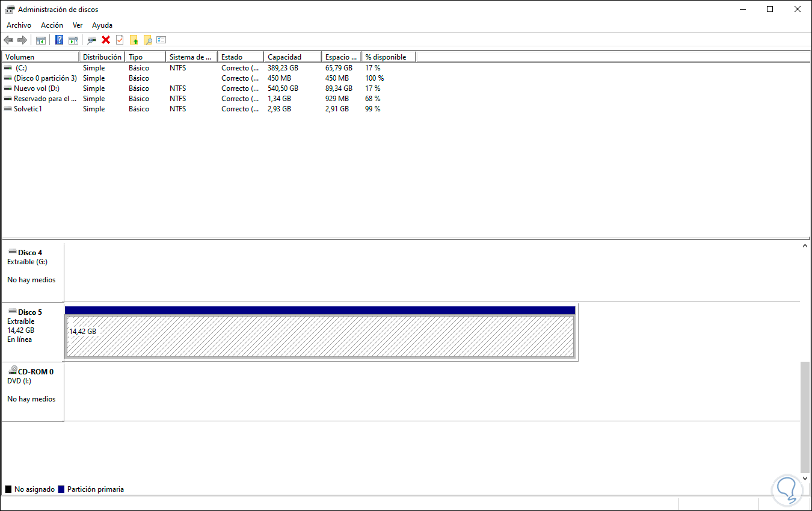Image resolution: width=812 pixels, height=511 pixels.
Task: Show the action pane via its toolbar icon
Action: pyautogui.click(x=73, y=40)
